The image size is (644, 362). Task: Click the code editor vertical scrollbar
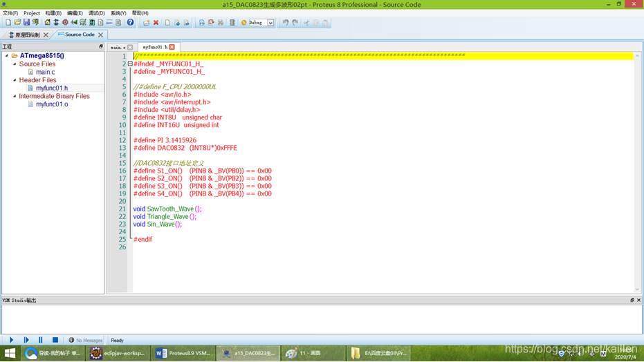638,172
